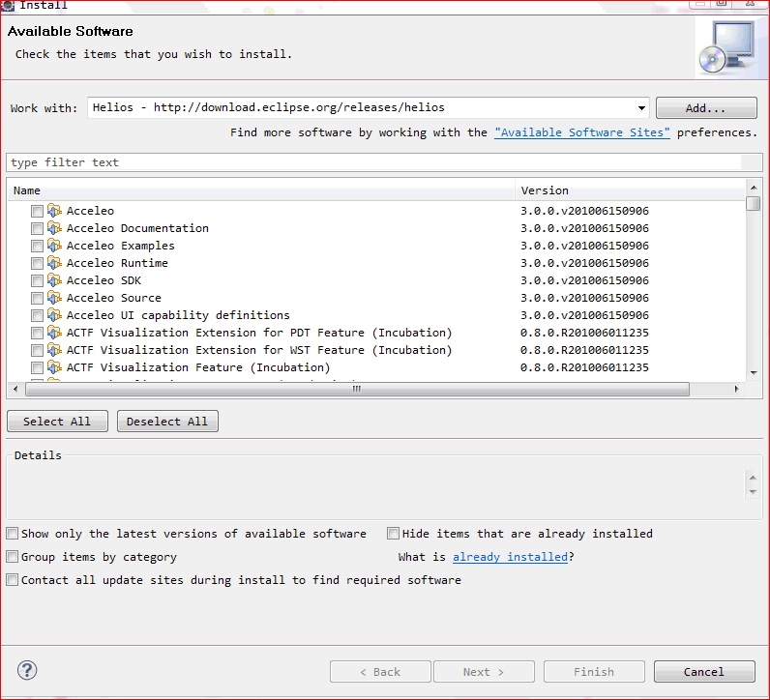The width and height of the screenshot is (770, 700).
Task: Tick the Acceleo Examples checkbox
Action: click(37, 246)
